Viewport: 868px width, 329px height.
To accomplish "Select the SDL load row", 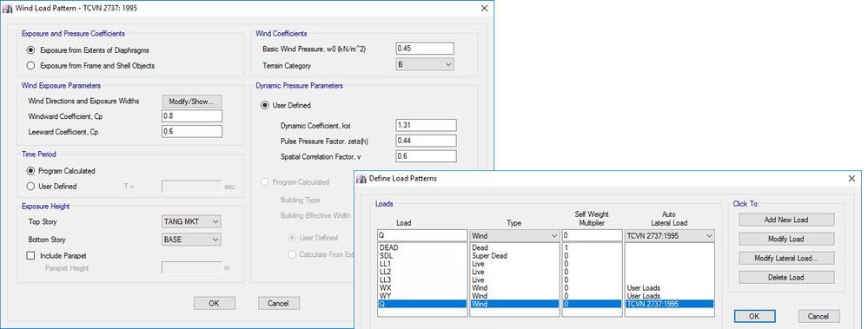I will 422,256.
